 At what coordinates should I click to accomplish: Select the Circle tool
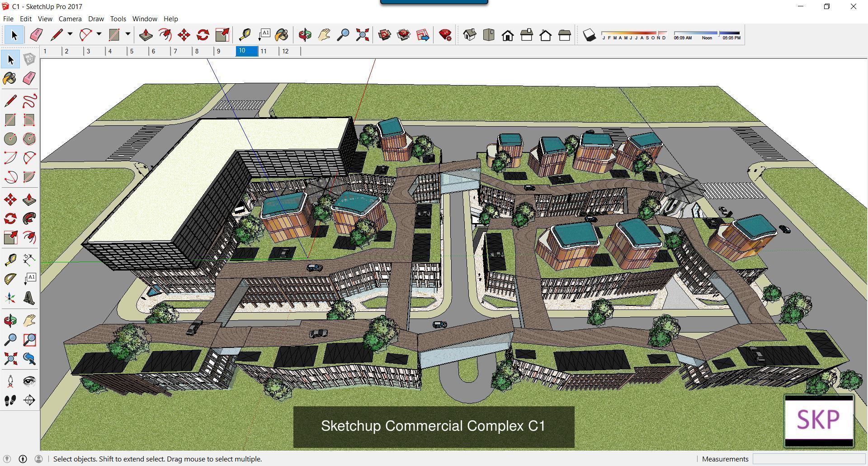[x=10, y=139]
